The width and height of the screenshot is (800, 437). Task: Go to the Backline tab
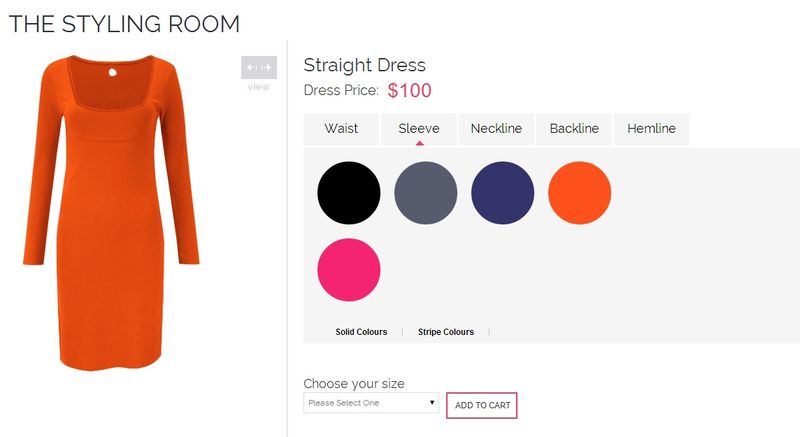click(574, 129)
